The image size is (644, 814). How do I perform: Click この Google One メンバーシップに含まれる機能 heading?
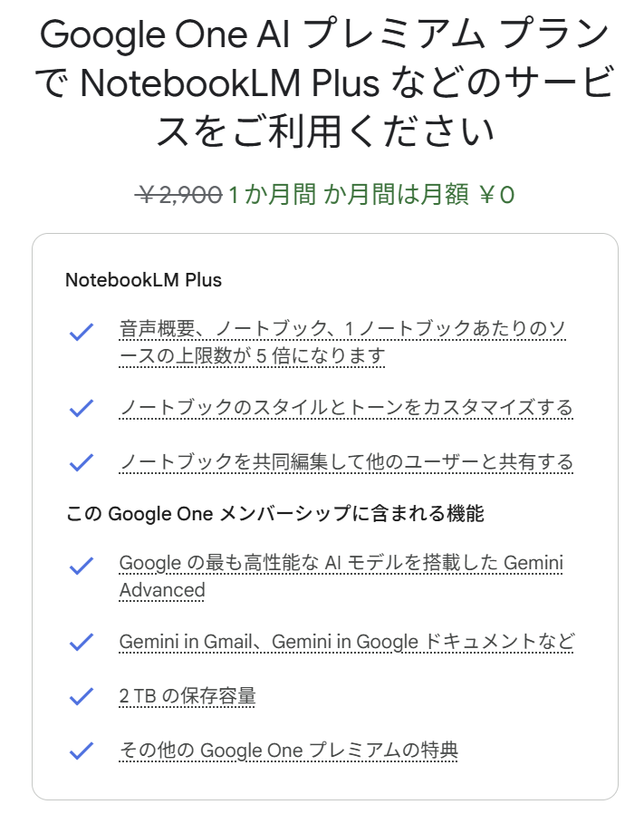275,513
